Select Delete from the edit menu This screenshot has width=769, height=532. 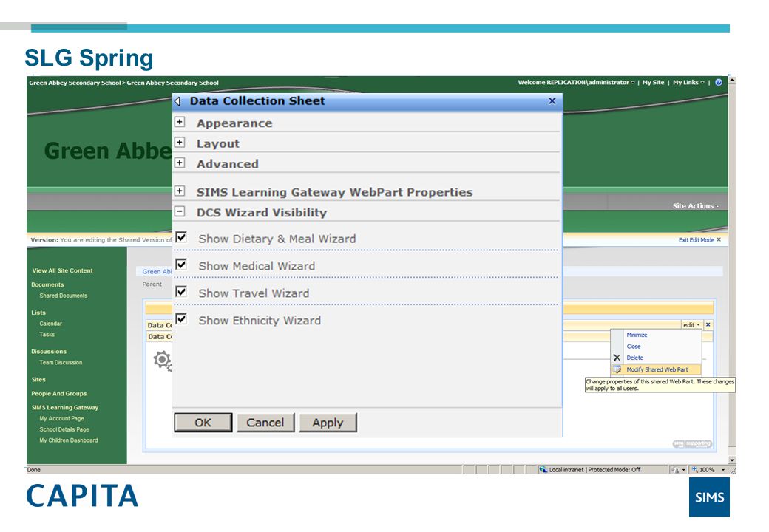pyautogui.click(x=634, y=358)
